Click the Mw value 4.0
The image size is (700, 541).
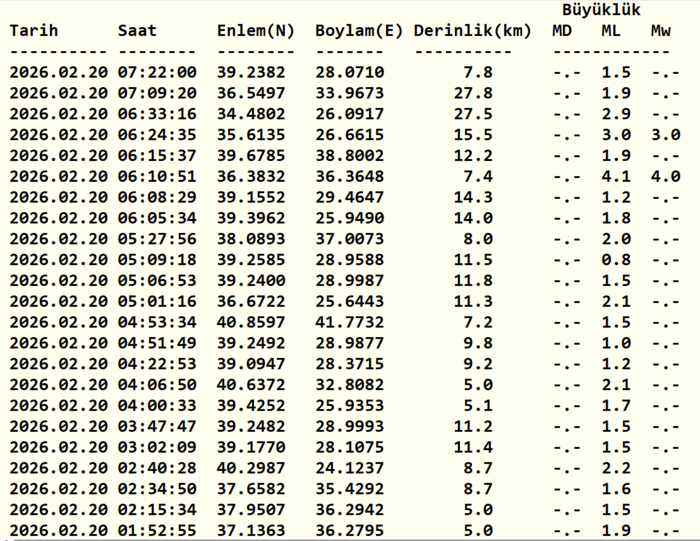point(665,176)
